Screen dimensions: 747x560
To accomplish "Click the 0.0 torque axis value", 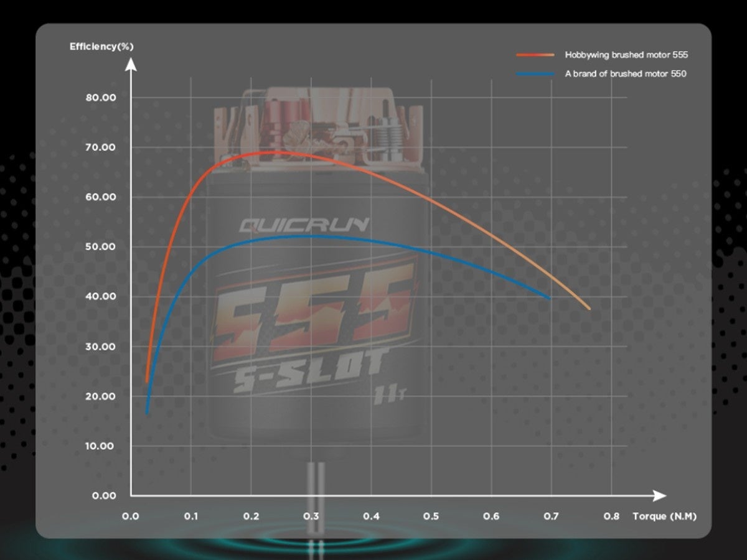I will 130,516.
